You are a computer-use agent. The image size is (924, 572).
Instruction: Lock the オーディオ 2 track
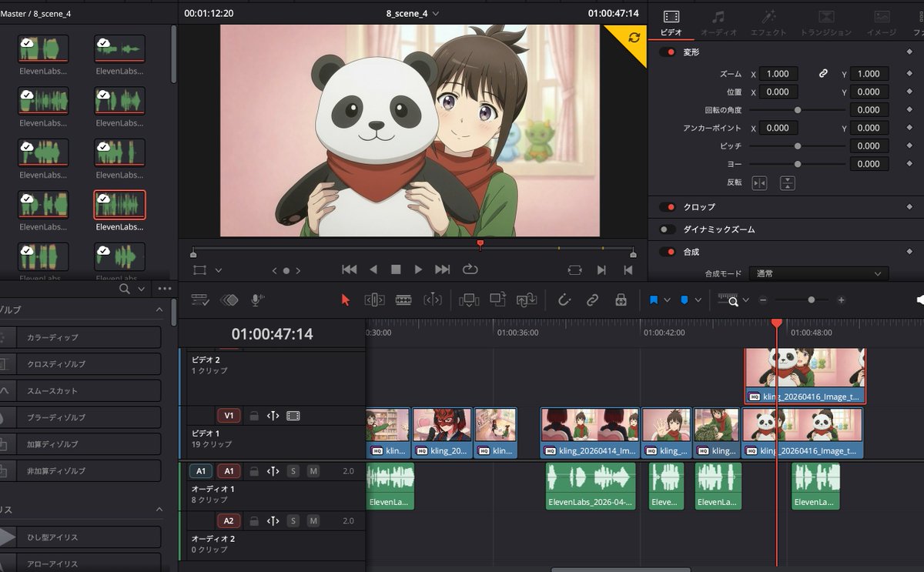253,521
